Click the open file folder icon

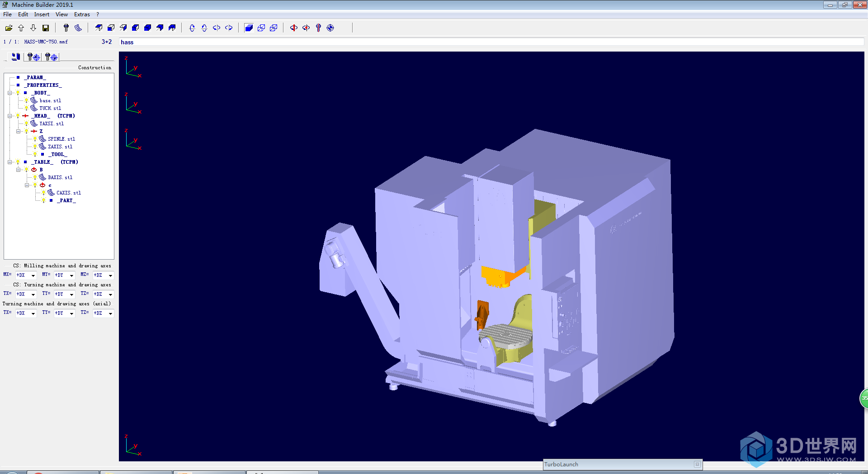click(9, 28)
